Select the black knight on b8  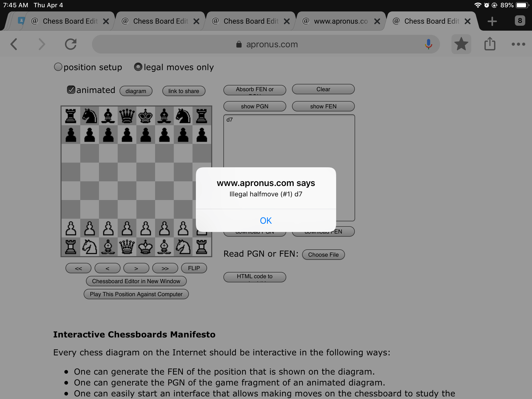(x=90, y=116)
